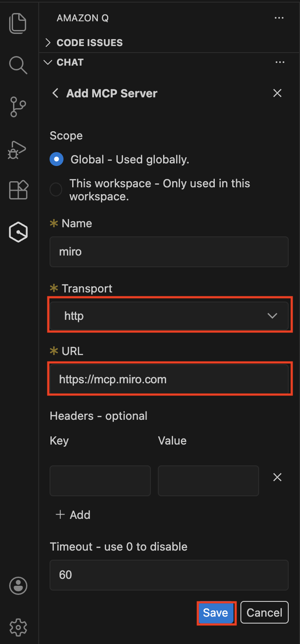Collapse the Chat section
This screenshot has width=300, height=644.
tap(64, 63)
